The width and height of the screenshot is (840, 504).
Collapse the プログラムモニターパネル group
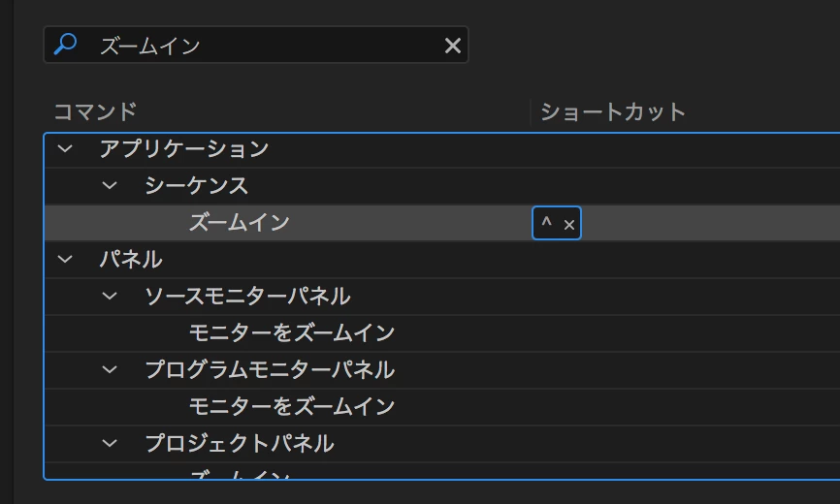click(x=110, y=369)
